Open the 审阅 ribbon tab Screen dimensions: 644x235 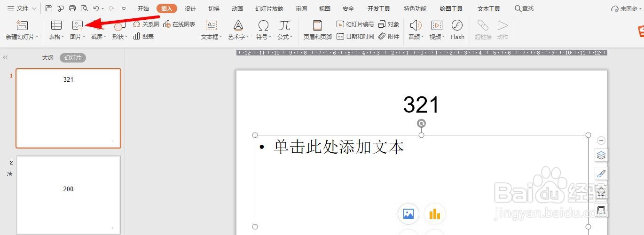tap(301, 8)
